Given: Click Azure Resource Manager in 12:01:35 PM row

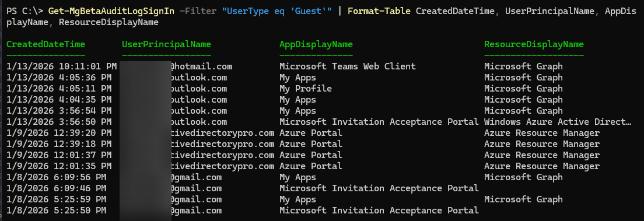Looking at the screenshot, I should pyautogui.click(x=542, y=166).
